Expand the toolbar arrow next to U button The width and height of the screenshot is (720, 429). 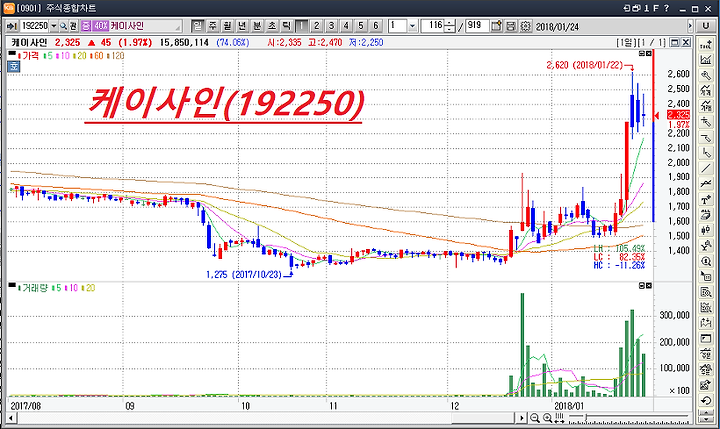pyautogui.click(x=690, y=26)
